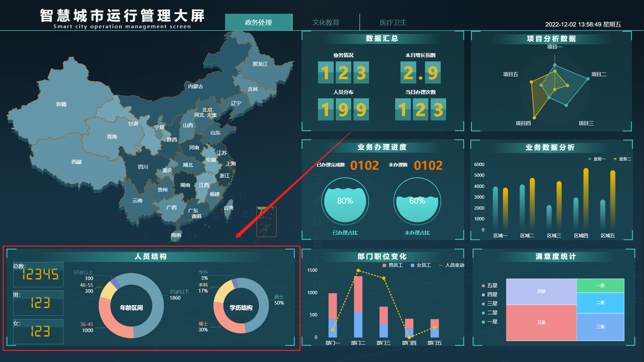644x362 pixels.
Task: Select 四川 province on the map
Action: 143,167
